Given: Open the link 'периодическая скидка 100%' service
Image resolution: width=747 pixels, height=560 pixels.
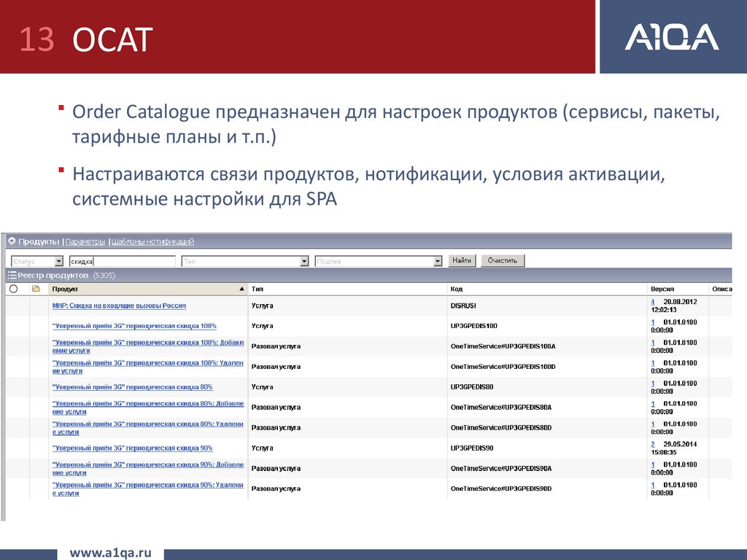Looking at the screenshot, I should [134, 326].
